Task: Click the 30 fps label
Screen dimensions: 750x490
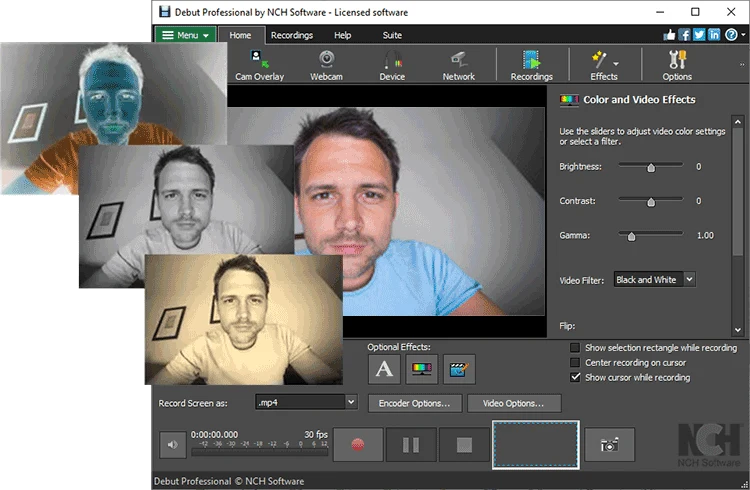Action: pyautogui.click(x=316, y=434)
